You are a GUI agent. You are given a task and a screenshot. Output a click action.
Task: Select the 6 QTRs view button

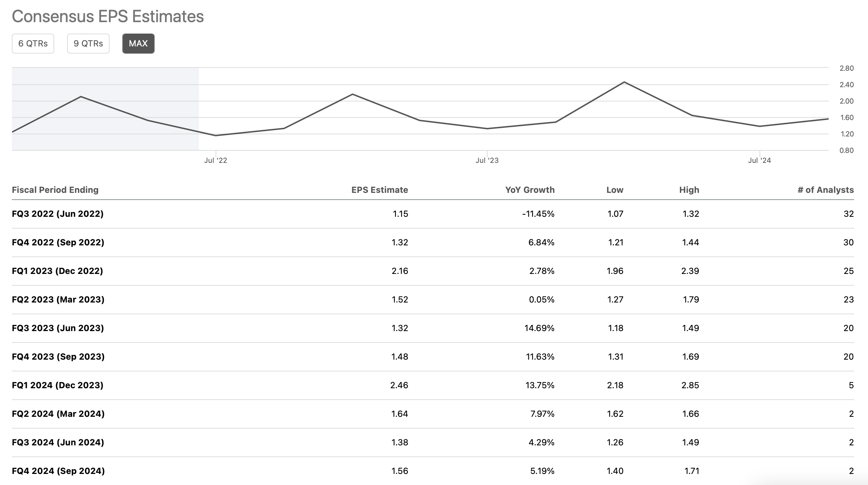(33, 43)
